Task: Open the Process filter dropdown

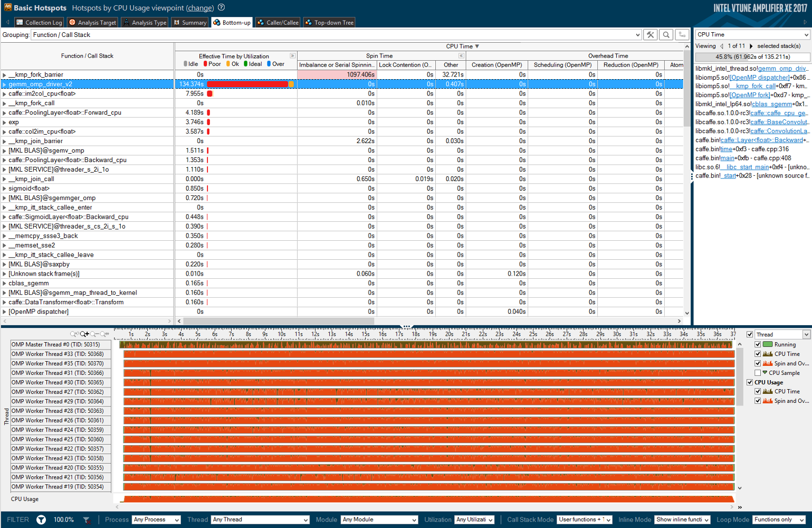Action: pos(156,520)
